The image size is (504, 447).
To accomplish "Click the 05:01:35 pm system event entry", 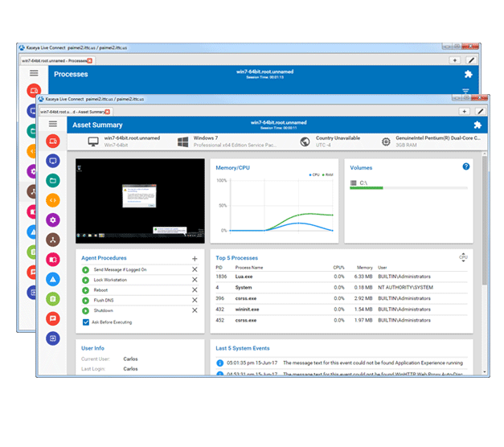I will pos(342,363).
